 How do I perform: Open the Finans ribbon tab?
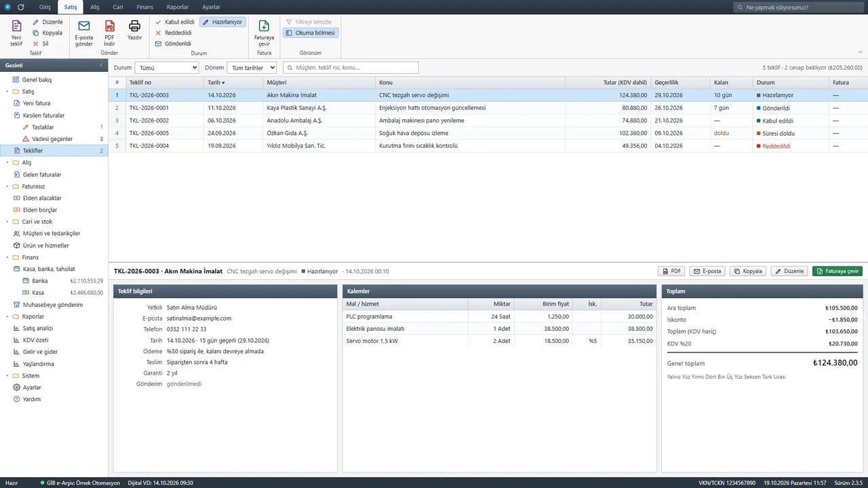click(x=144, y=7)
